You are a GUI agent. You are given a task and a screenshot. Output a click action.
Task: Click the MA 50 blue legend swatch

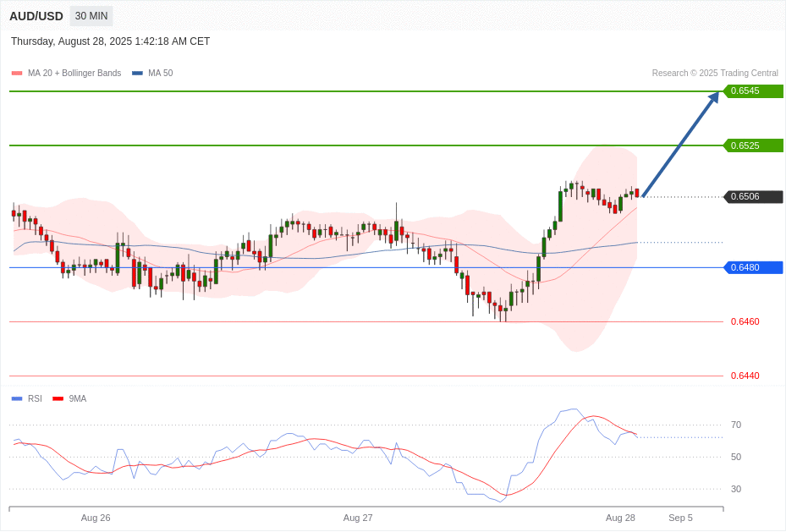tap(137, 73)
